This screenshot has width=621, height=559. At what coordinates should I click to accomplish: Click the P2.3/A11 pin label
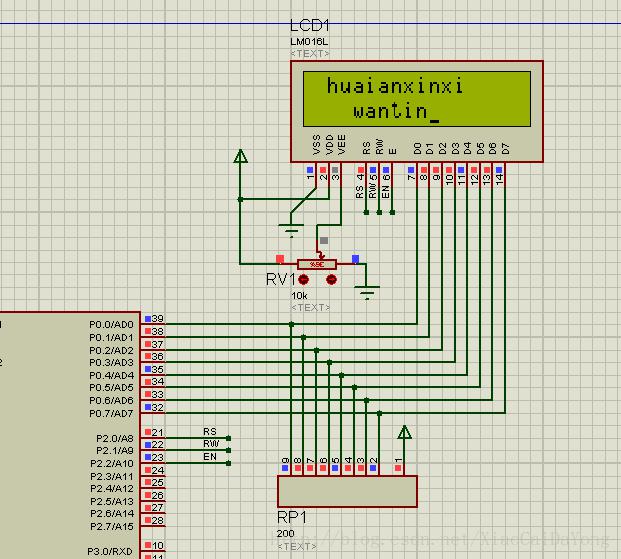tap(112, 477)
